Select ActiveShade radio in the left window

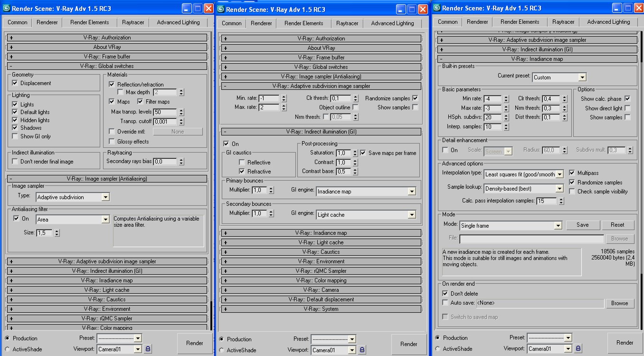pyautogui.click(x=7, y=349)
